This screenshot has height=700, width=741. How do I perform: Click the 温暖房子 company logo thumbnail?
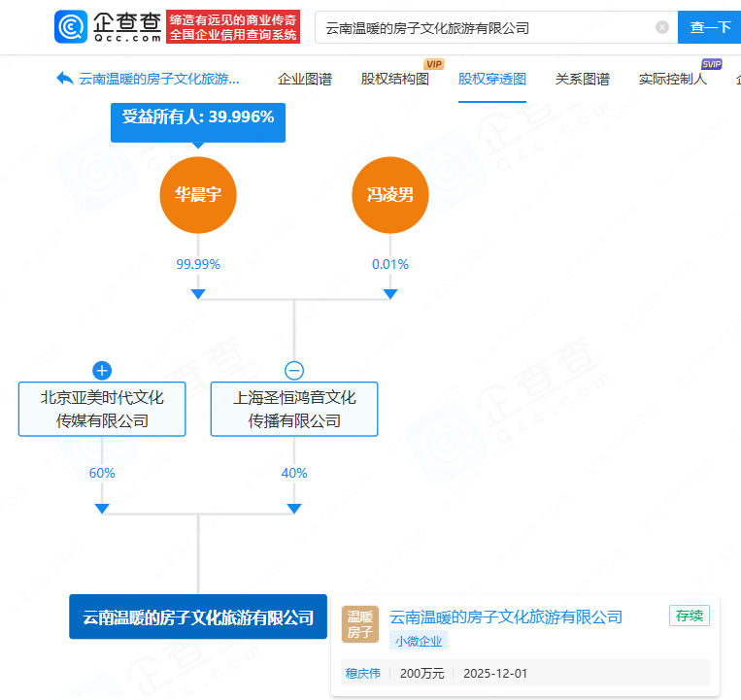(360, 624)
